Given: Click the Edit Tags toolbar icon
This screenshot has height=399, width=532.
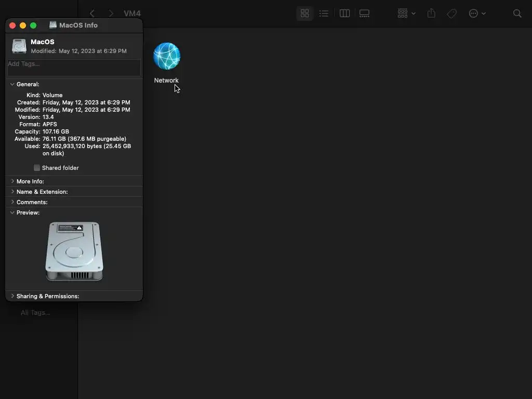Looking at the screenshot, I should pos(451,14).
